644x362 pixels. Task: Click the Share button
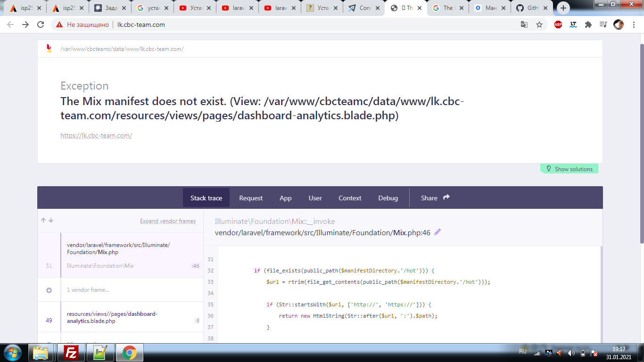click(x=435, y=198)
